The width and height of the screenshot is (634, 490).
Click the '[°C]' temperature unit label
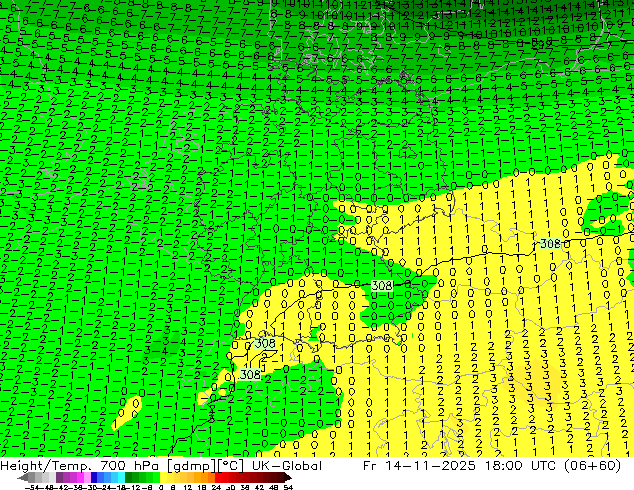click(x=230, y=466)
